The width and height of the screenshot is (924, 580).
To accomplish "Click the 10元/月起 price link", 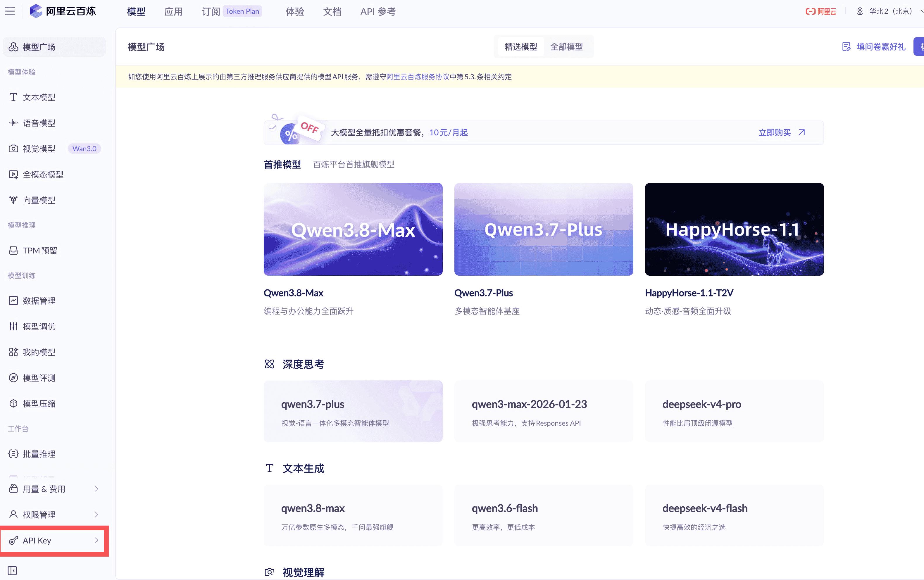I will coord(448,132).
